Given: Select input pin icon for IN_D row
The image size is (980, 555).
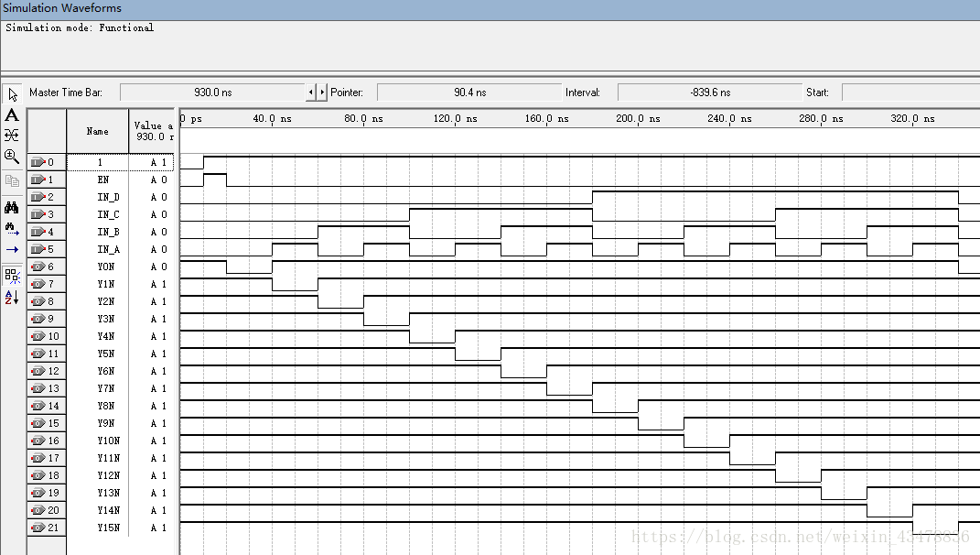Looking at the screenshot, I should coord(38,197).
